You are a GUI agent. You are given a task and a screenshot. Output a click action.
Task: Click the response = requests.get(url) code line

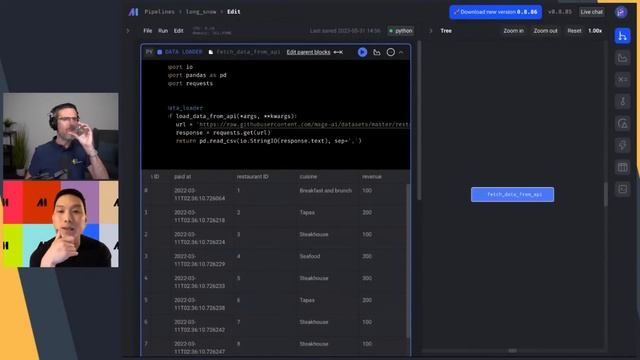pyautogui.click(x=223, y=133)
